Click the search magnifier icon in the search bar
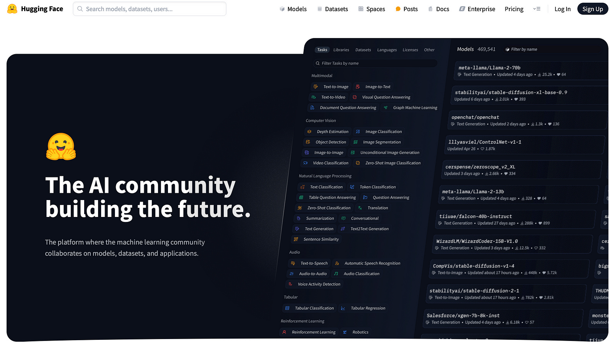615x364 pixels. pos(80,9)
